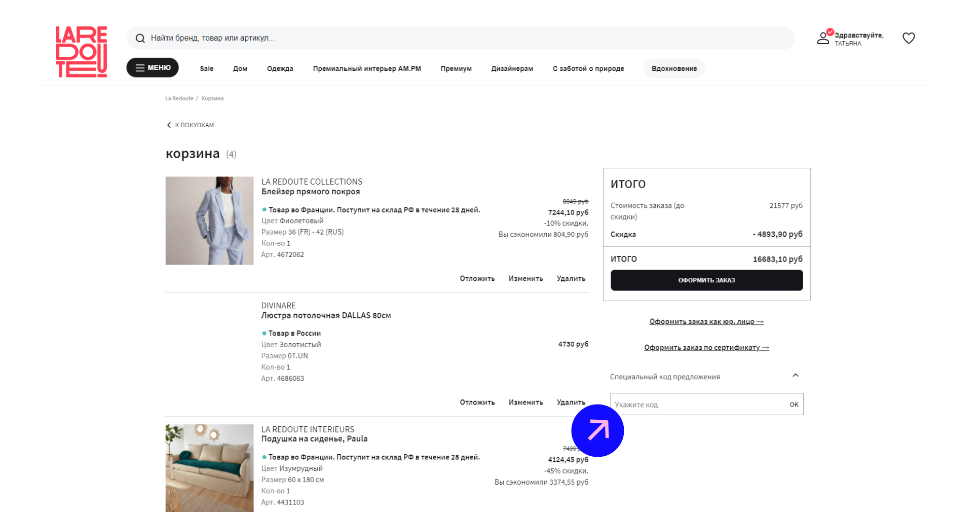Follow the La Redoute breadcrumb link
The height and width of the screenshot is (512, 980).
179,98
